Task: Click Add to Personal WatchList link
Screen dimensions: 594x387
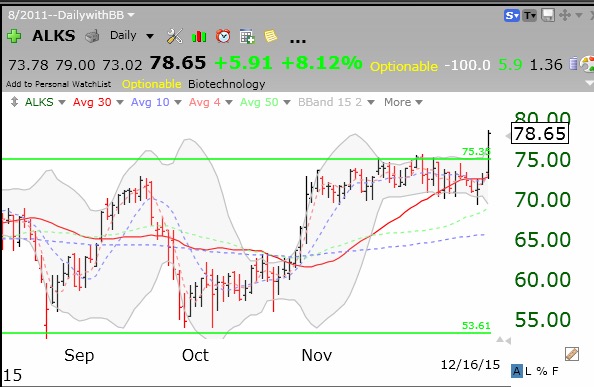Action: point(59,84)
